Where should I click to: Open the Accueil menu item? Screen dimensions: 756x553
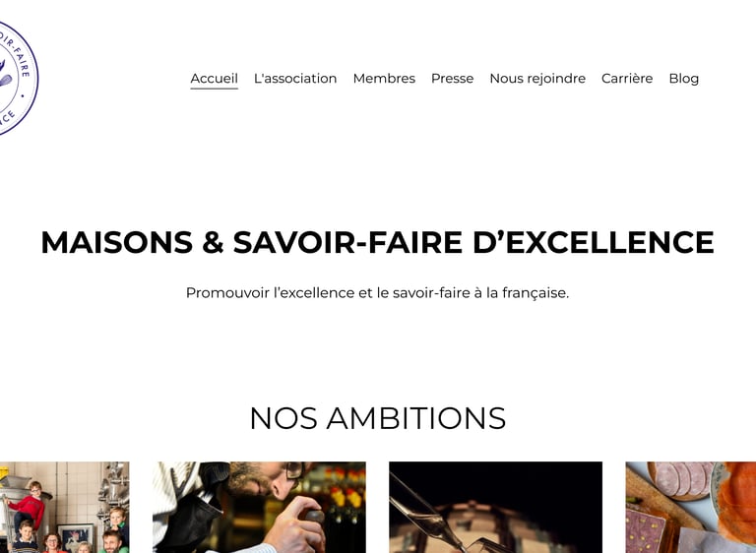tap(214, 78)
